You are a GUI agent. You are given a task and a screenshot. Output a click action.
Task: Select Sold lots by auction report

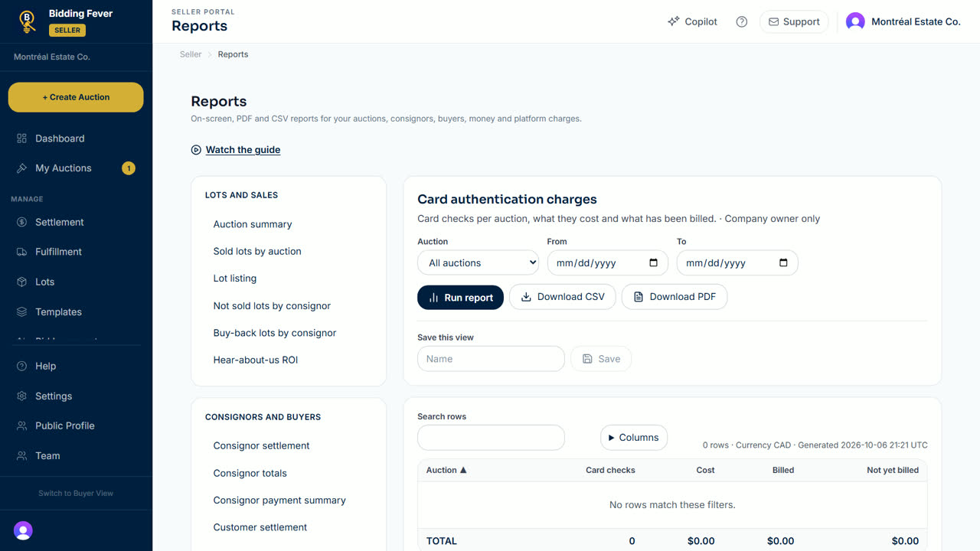257,251
